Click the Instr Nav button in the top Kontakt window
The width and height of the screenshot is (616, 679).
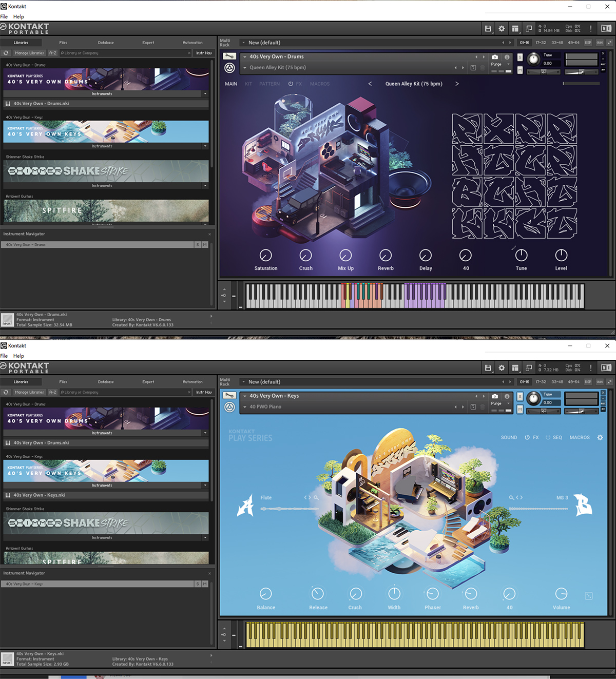204,53
